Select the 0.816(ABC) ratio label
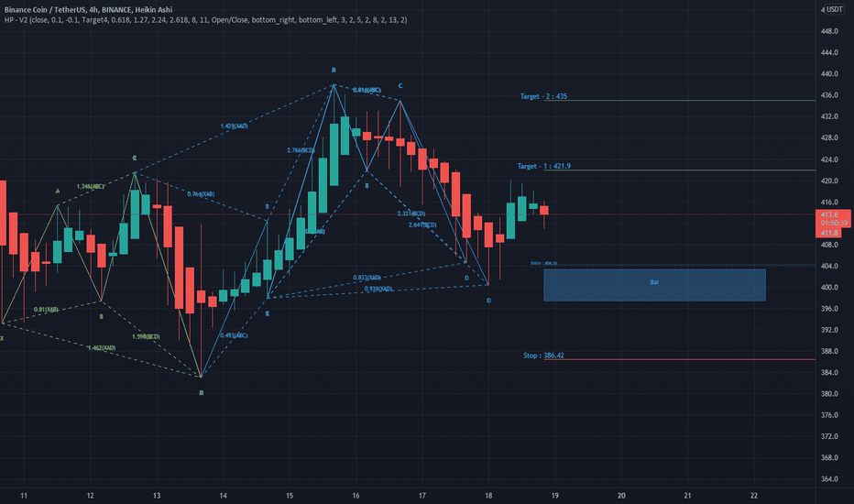 coord(367,90)
